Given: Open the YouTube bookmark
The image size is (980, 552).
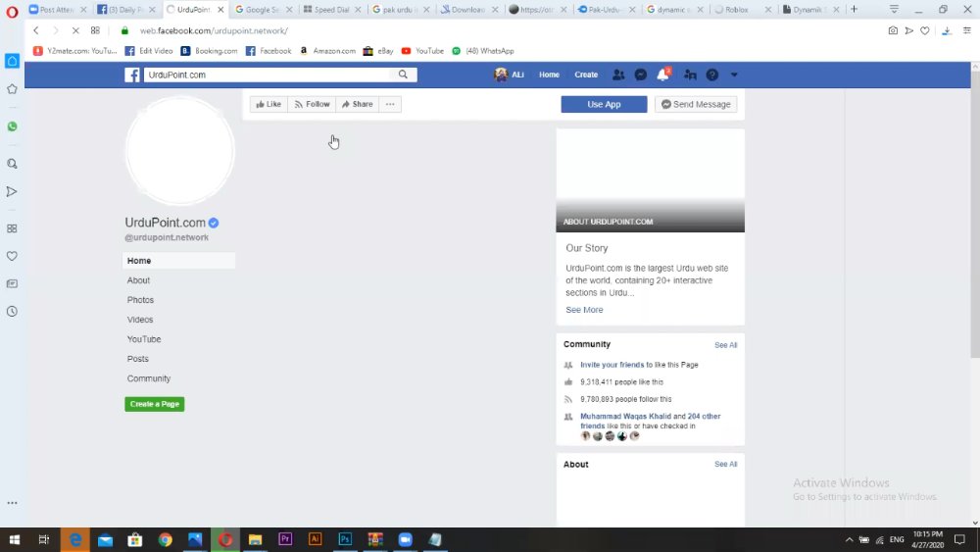Looking at the screenshot, I should [x=423, y=51].
